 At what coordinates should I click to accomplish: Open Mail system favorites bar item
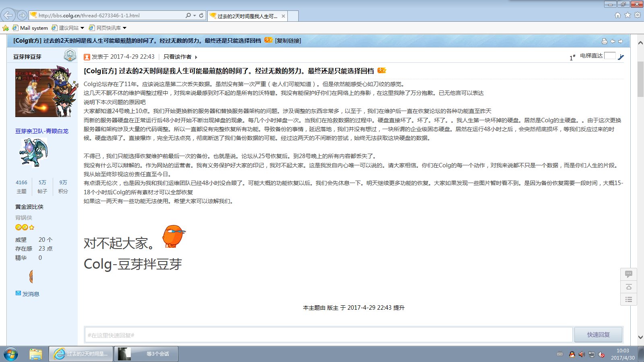(30, 28)
